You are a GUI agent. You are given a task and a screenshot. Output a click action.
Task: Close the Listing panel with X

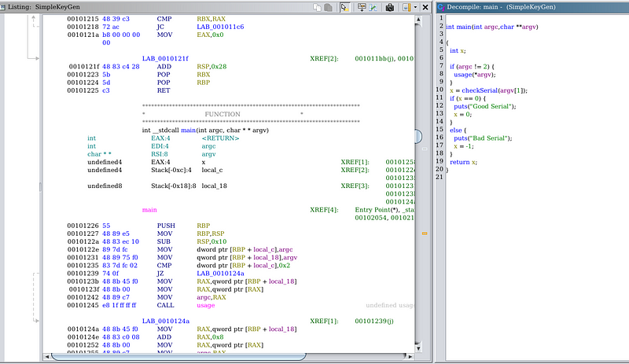tap(425, 7)
